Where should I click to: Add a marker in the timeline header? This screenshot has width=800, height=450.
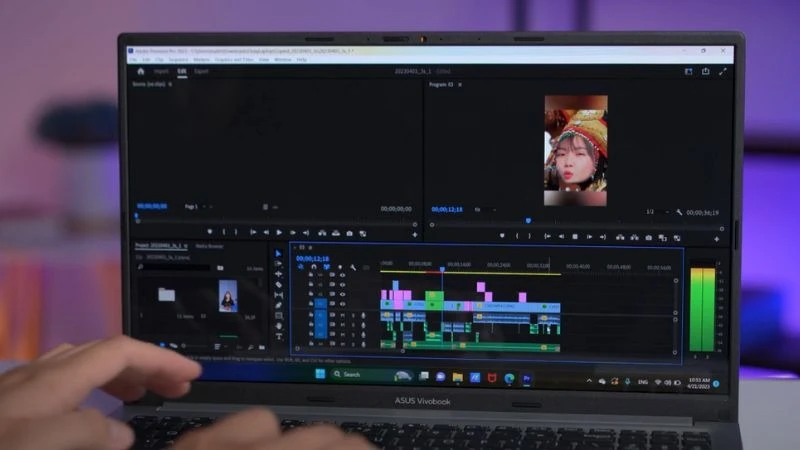point(340,267)
